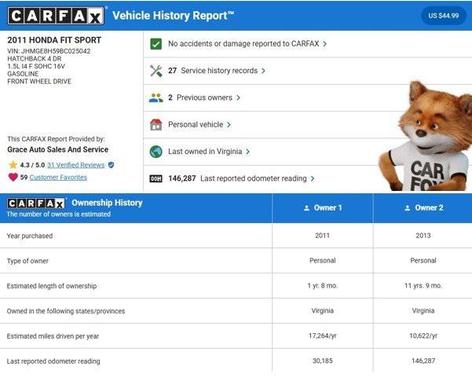Click the pink heart favorites icon
The image size is (472, 378).
pos(13,177)
